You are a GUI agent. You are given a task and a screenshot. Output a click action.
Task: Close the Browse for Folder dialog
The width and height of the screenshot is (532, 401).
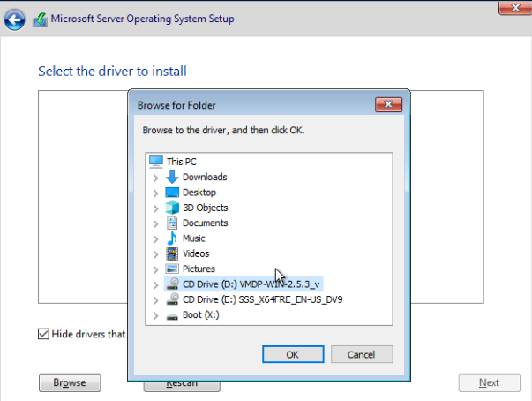tap(389, 105)
